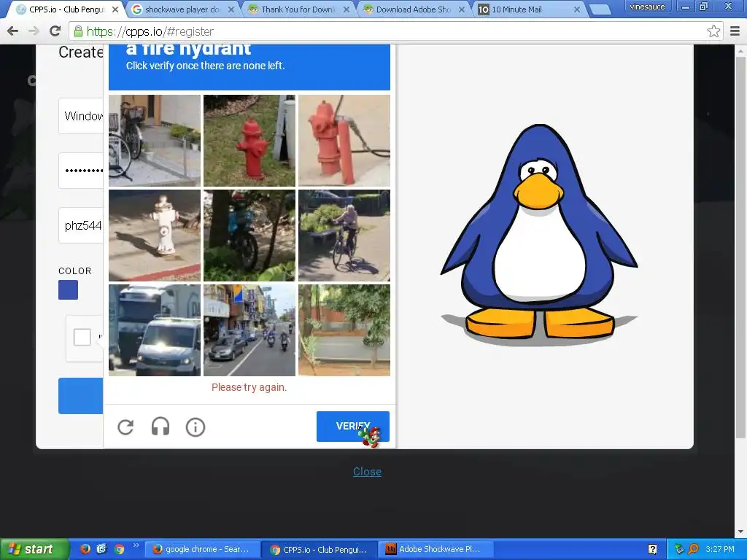Select parked bicycles tile

(x=155, y=141)
